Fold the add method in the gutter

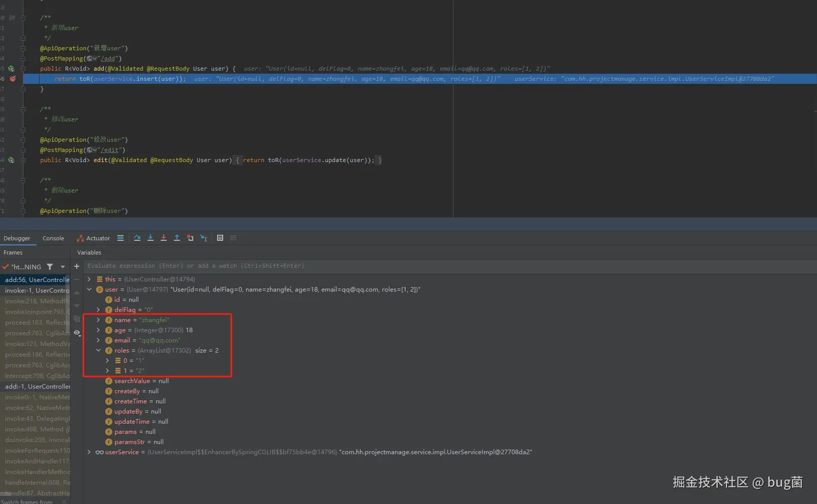pos(23,69)
